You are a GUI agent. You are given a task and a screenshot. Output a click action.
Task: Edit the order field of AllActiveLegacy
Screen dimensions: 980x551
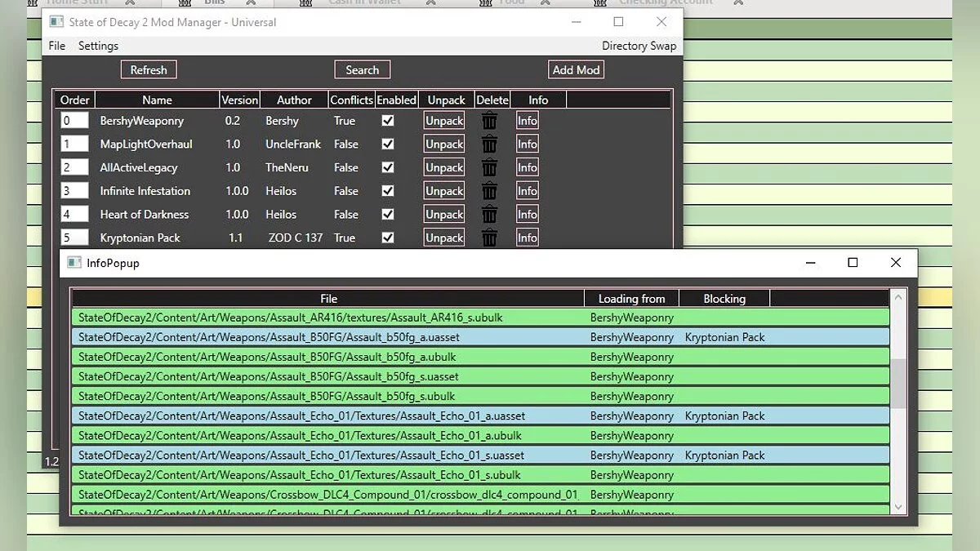[x=74, y=167]
